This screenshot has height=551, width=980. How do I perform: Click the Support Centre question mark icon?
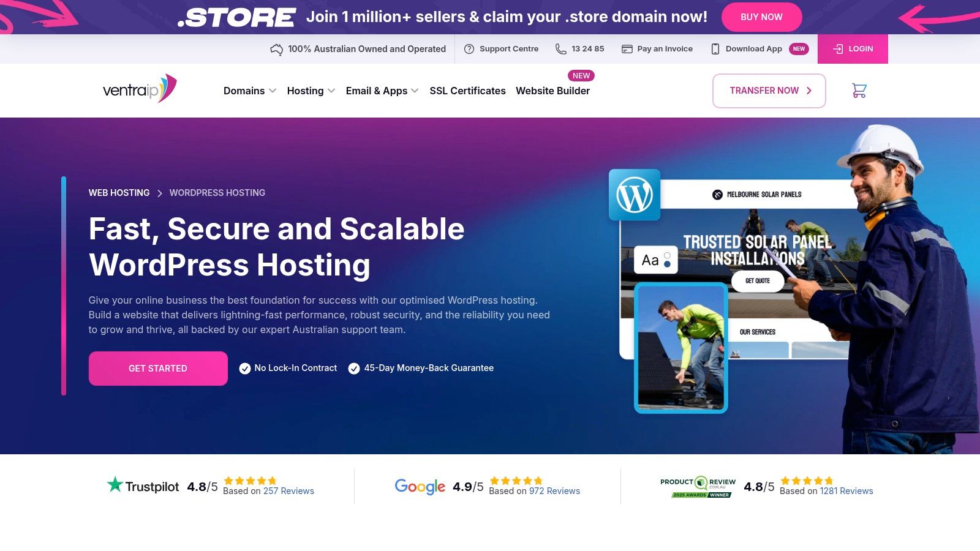point(469,48)
